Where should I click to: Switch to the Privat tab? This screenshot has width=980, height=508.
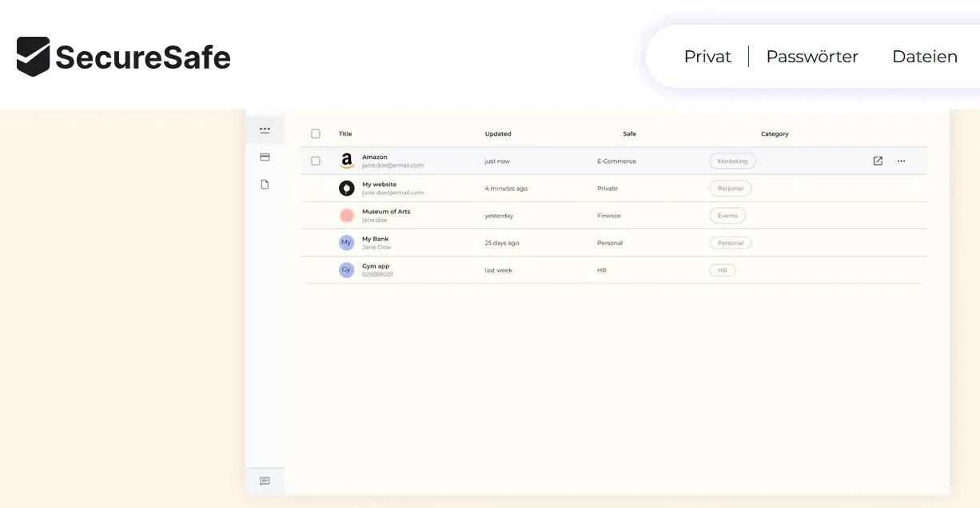pos(707,57)
